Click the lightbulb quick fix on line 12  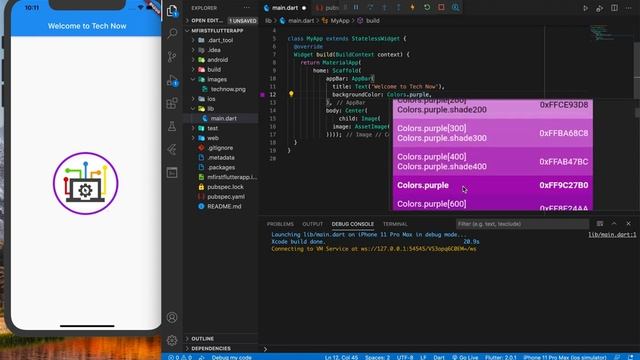[x=291, y=94]
